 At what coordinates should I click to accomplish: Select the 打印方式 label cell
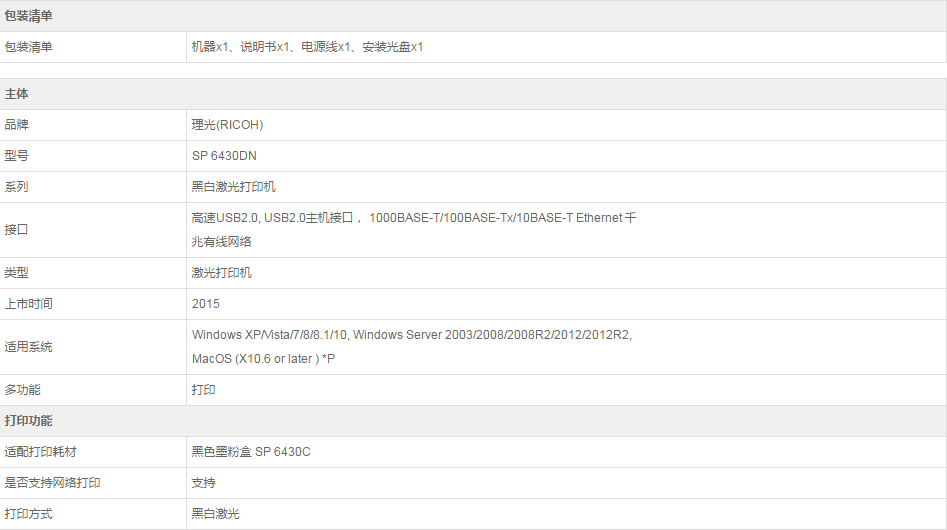pos(93,514)
